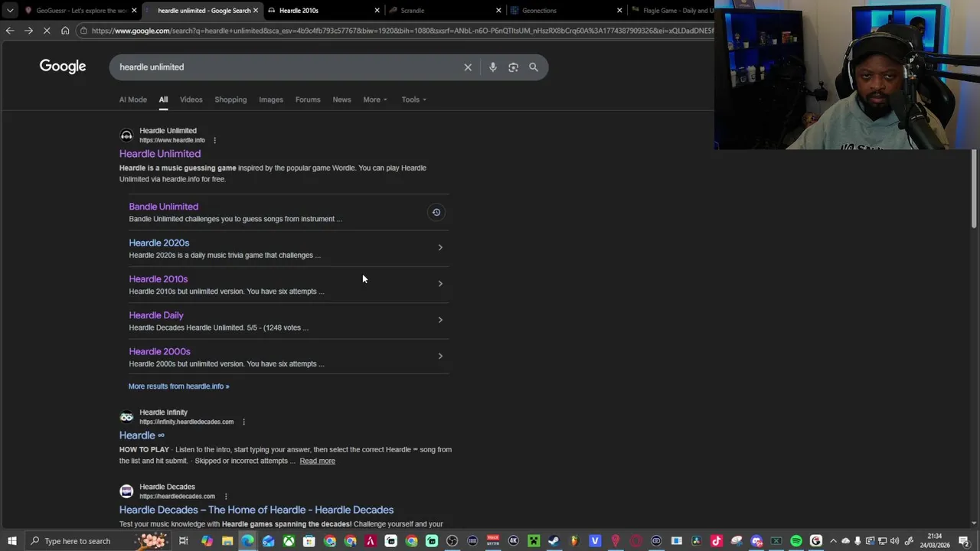Launch Microsoft Edge from the taskbar
This screenshot has height=551, width=980.
[x=247, y=541]
